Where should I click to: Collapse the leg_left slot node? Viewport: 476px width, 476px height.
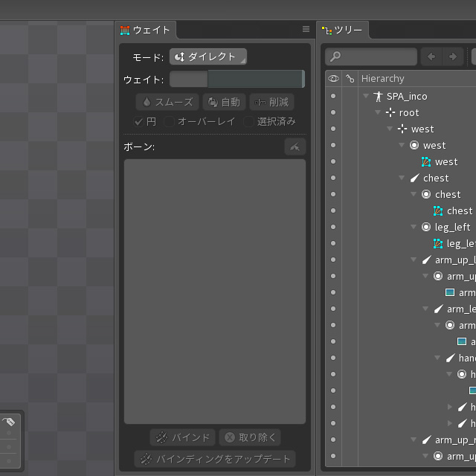pyautogui.click(x=414, y=227)
